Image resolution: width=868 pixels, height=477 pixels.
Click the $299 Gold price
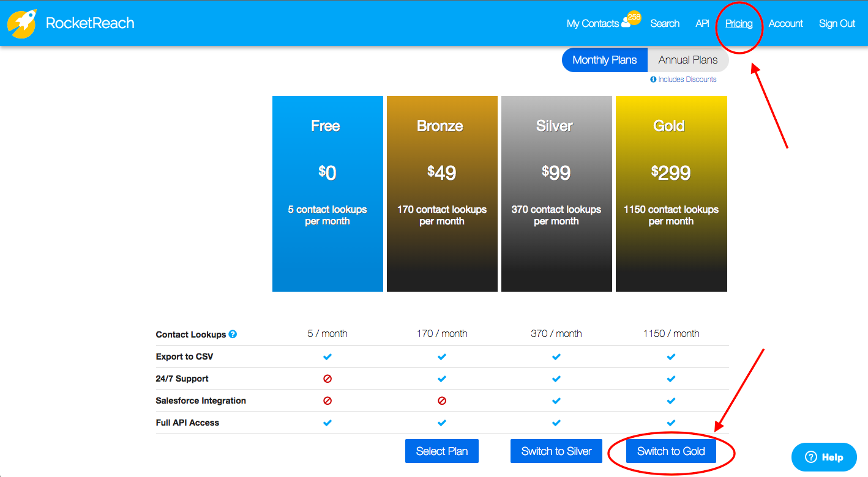(x=671, y=173)
